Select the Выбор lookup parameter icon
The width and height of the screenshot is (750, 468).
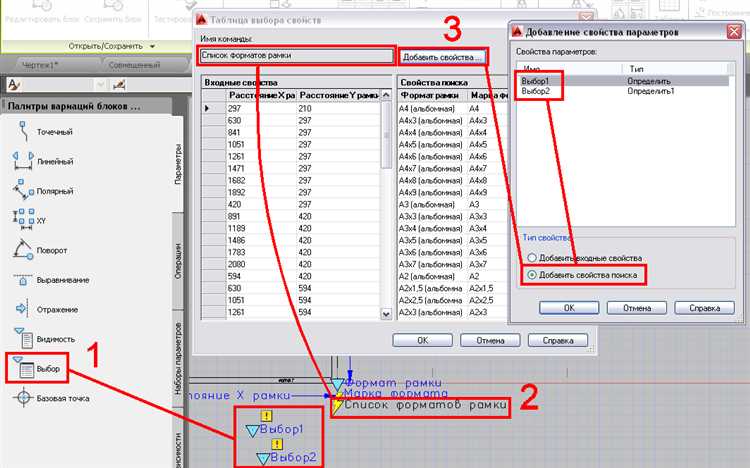[23, 368]
